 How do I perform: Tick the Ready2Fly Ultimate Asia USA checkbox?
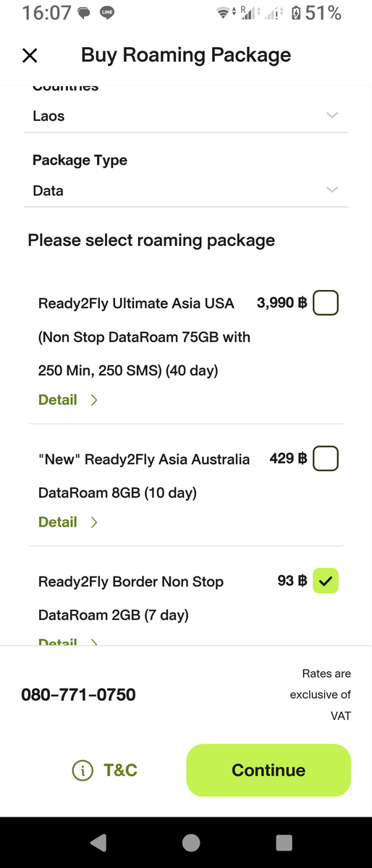(x=326, y=303)
